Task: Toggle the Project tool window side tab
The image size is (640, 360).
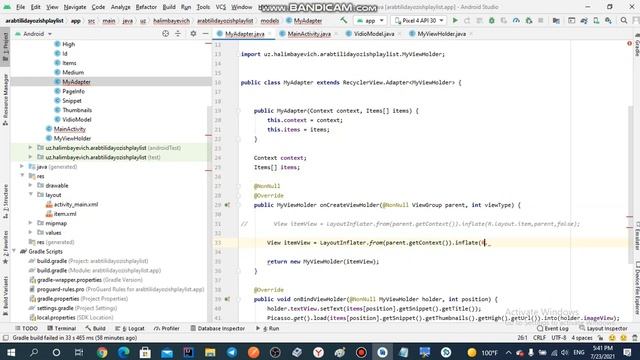Action: tap(5, 46)
